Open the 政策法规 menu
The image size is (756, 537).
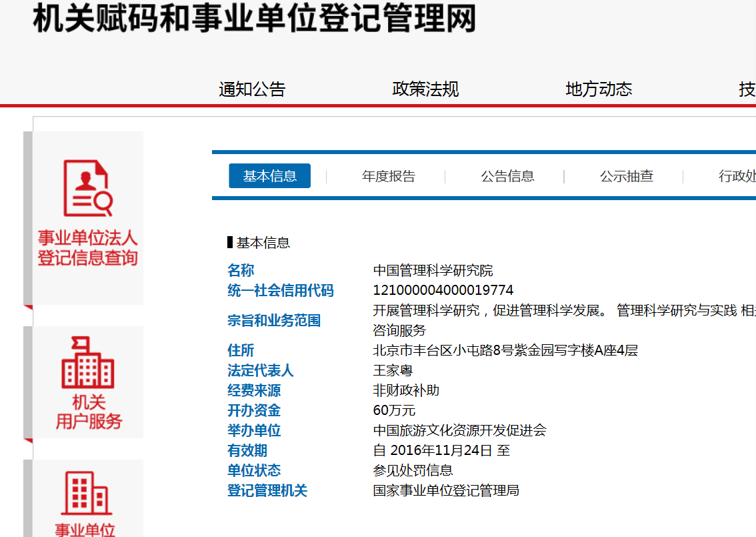(425, 89)
